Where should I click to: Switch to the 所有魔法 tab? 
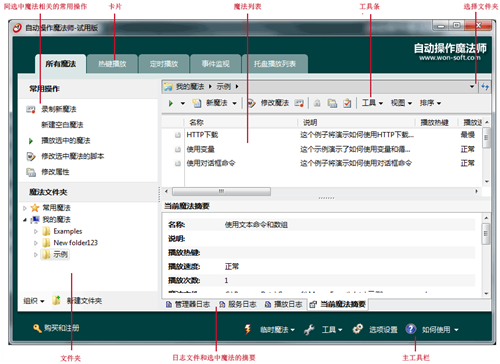tap(61, 64)
